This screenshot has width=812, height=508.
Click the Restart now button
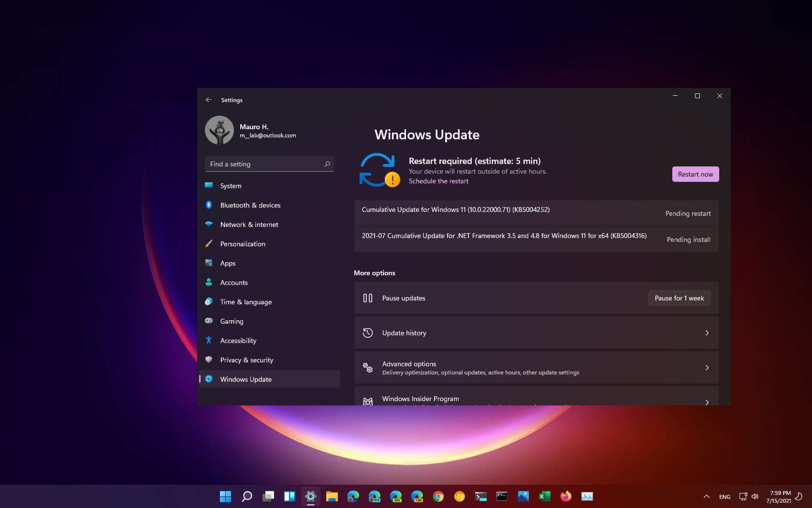click(x=696, y=174)
